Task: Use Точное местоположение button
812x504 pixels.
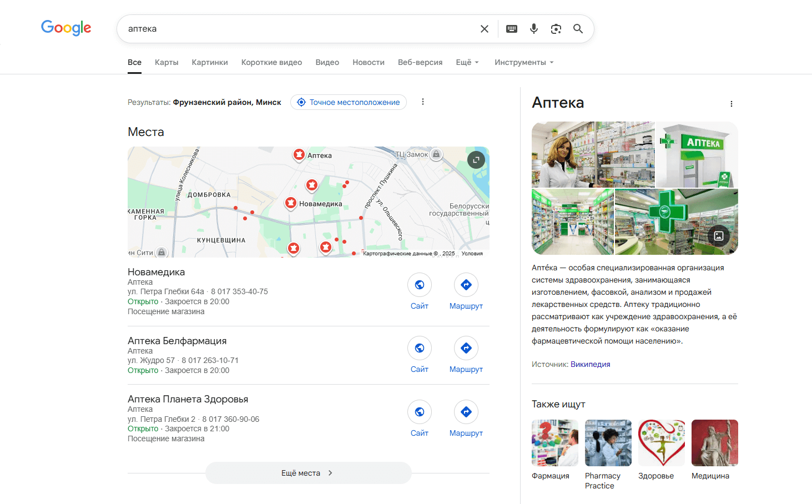Action: pyautogui.click(x=349, y=102)
